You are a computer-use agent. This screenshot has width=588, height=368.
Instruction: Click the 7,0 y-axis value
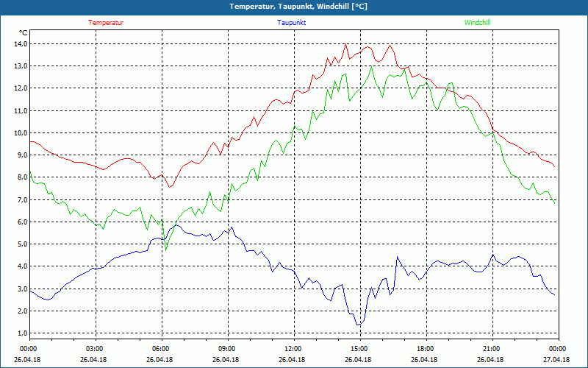(23, 199)
